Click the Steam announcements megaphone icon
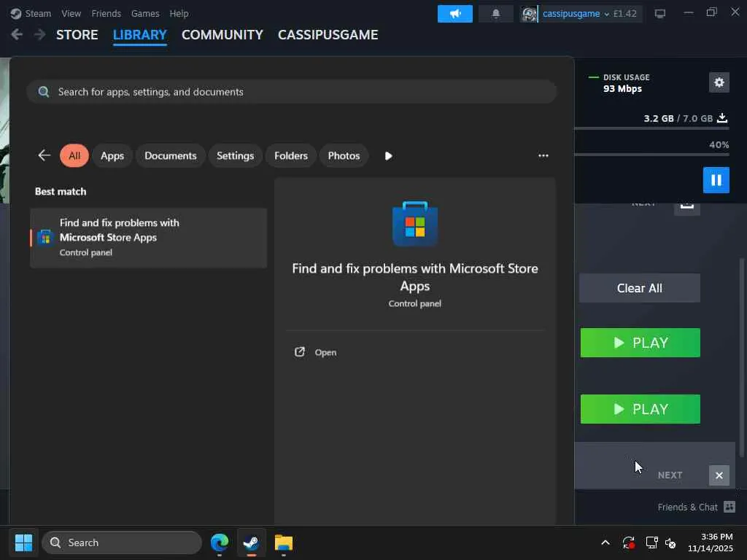Screen dimensions: 747x560 (455, 14)
